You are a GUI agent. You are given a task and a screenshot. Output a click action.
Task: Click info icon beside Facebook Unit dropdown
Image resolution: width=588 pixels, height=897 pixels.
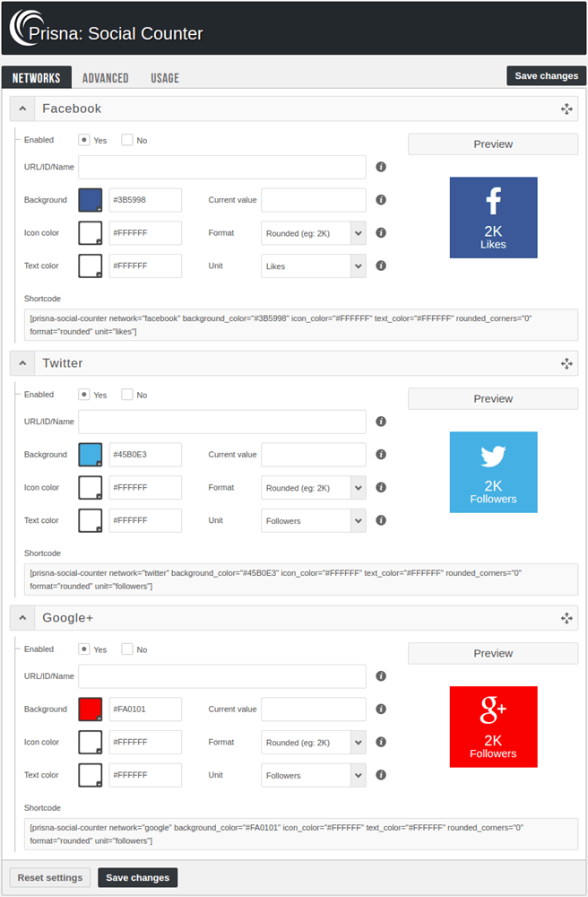pyautogui.click(x=381, y=266)
